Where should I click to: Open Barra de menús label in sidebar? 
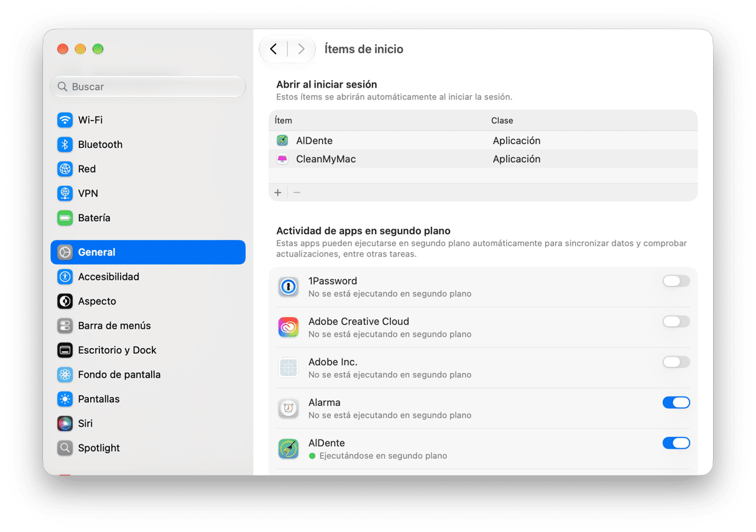[x=114, y=326]
